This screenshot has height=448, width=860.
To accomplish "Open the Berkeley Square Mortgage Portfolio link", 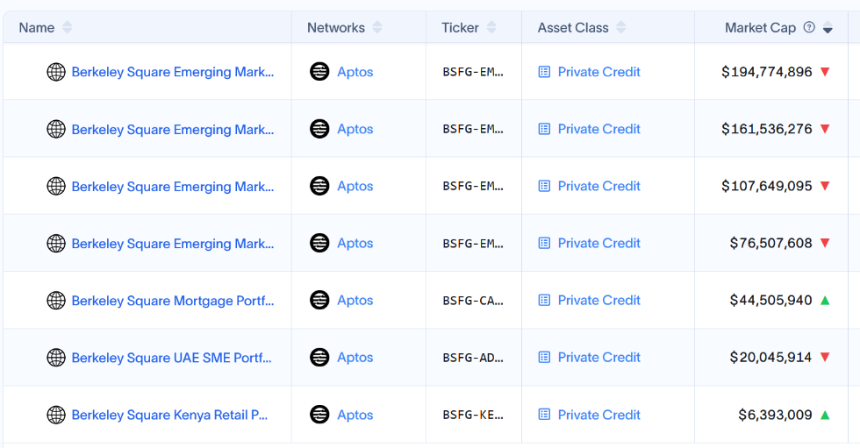I will [x=172, y=300].
